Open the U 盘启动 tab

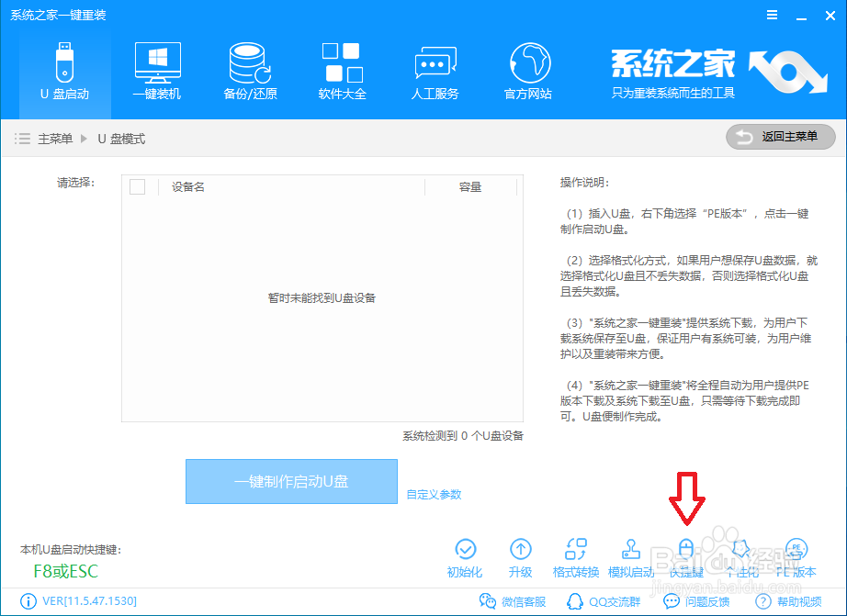point(65,73)
